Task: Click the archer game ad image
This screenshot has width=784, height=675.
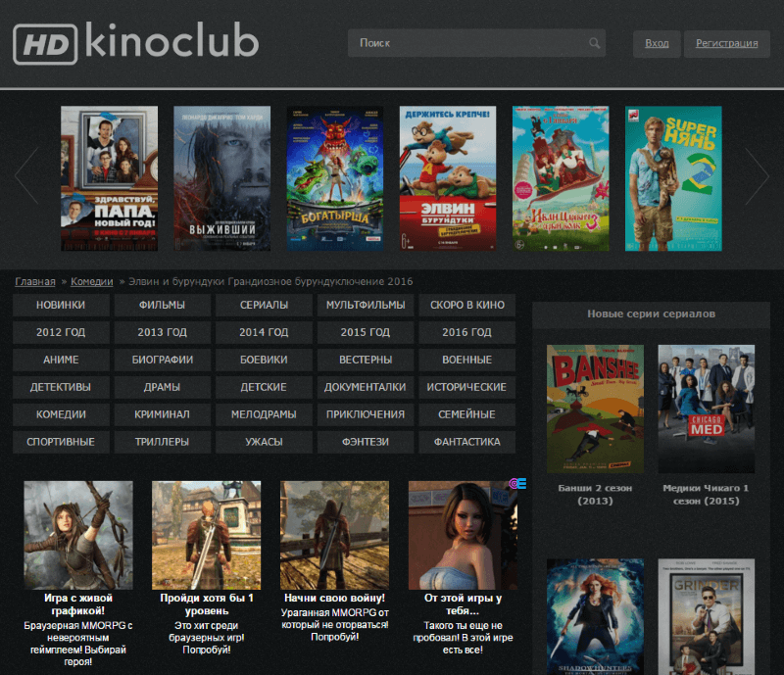Action: pyautogui.click(x=78, y=536)
